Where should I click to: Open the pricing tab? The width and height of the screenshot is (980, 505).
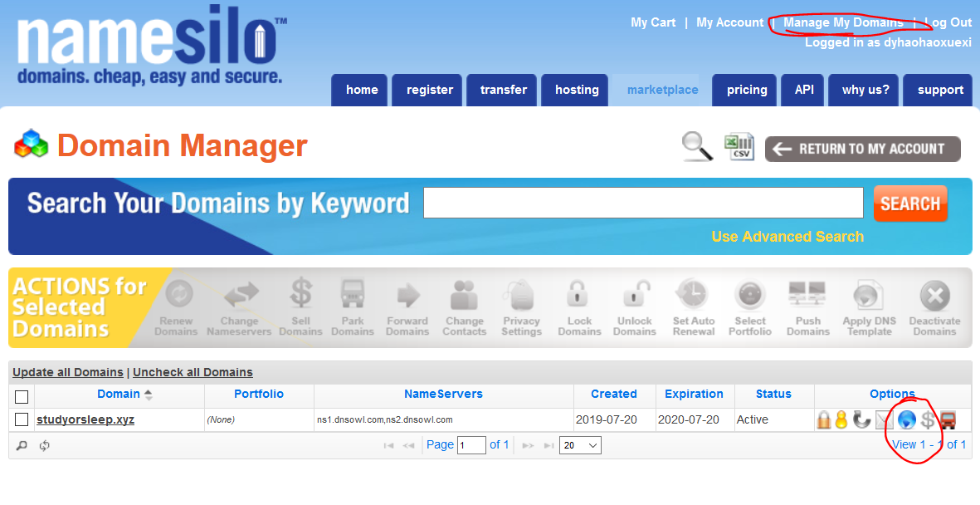pyautogui.click(x=744, y=90)
